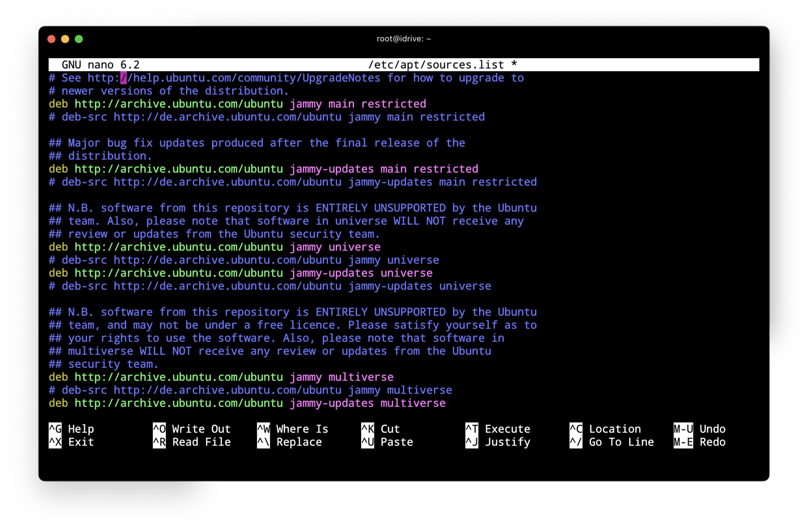Place cursor on help.ubuntu.com UpgradeNotes line
Image resolution: width=808 pixels, height=532 pixels.
click(x=286, y=78)
